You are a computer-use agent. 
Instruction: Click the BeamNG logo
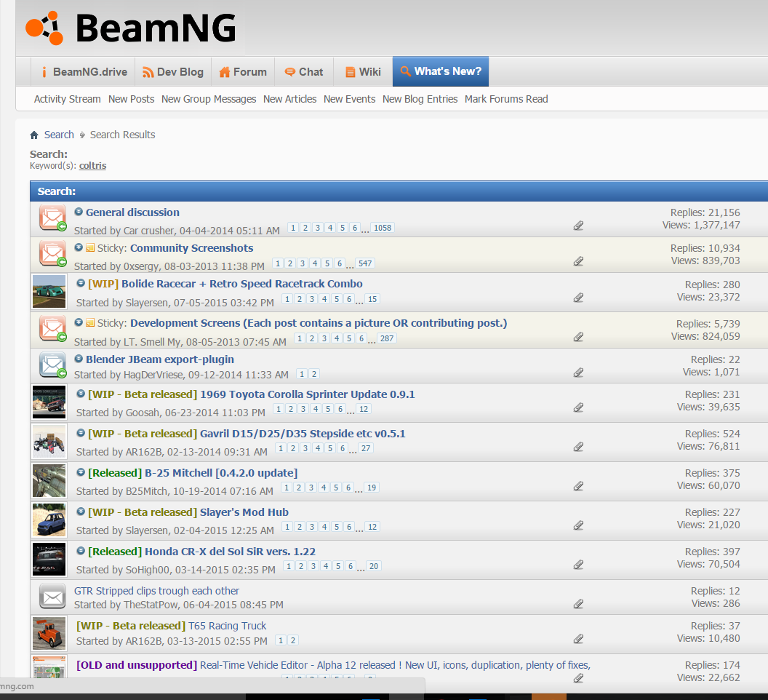click(131, 28)
